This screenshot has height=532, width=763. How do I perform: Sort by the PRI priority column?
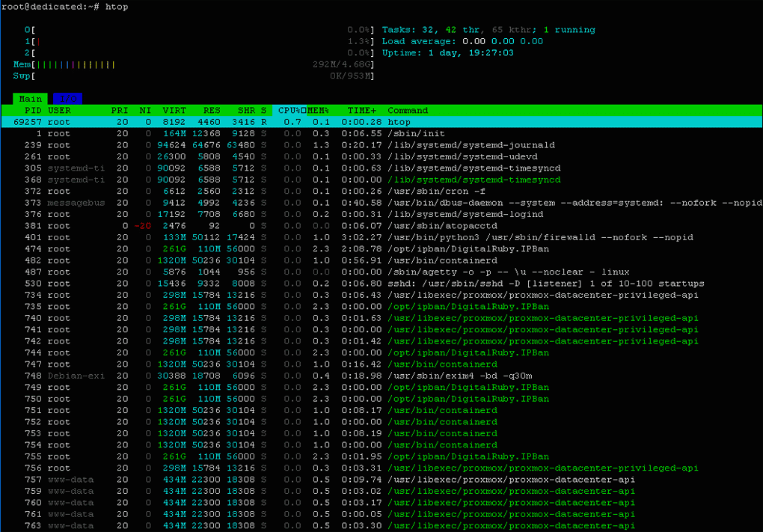[x=118, y=109]
